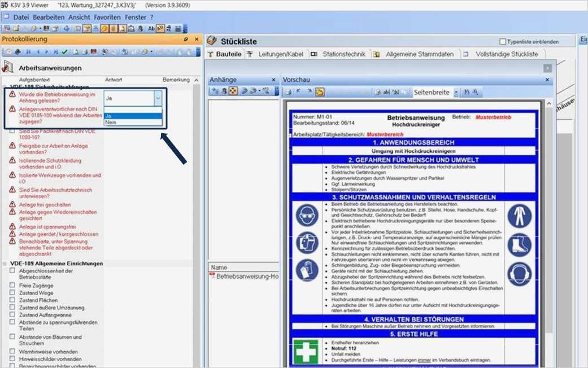Click the scroll-up chevron next to the Bemerkung column

[x=197, y=80]
